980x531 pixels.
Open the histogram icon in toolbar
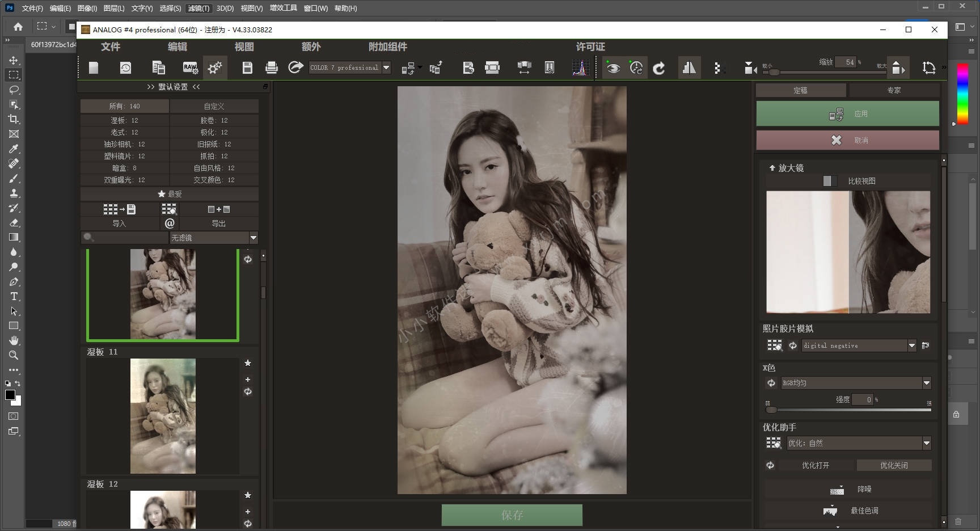(580, 68)
